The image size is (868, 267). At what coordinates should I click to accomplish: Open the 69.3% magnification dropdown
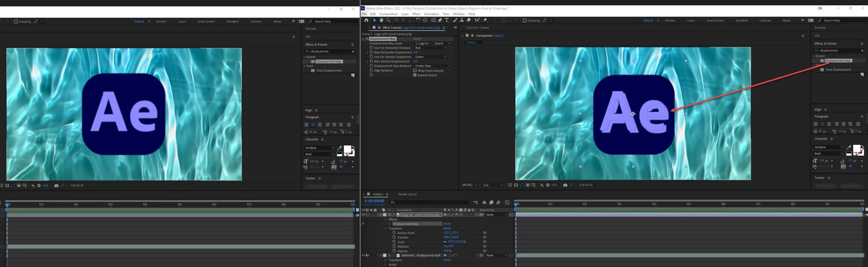[x=470, y=185]
